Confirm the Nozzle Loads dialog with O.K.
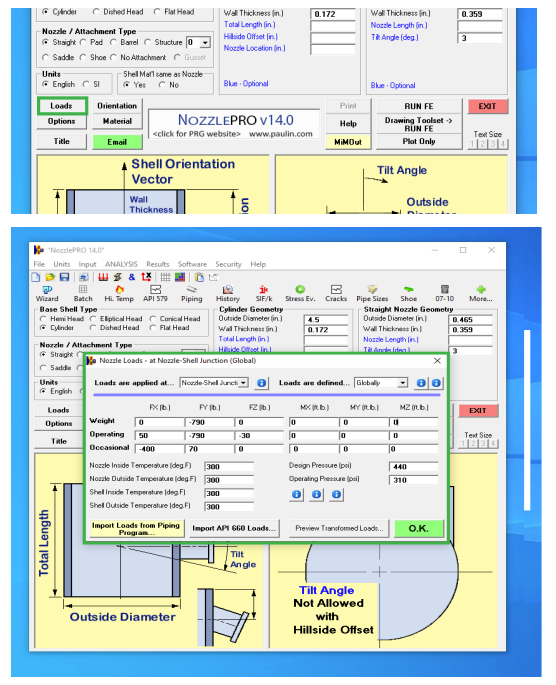The width and height of the screenshot is (556, 685). (x=418, y=529)
